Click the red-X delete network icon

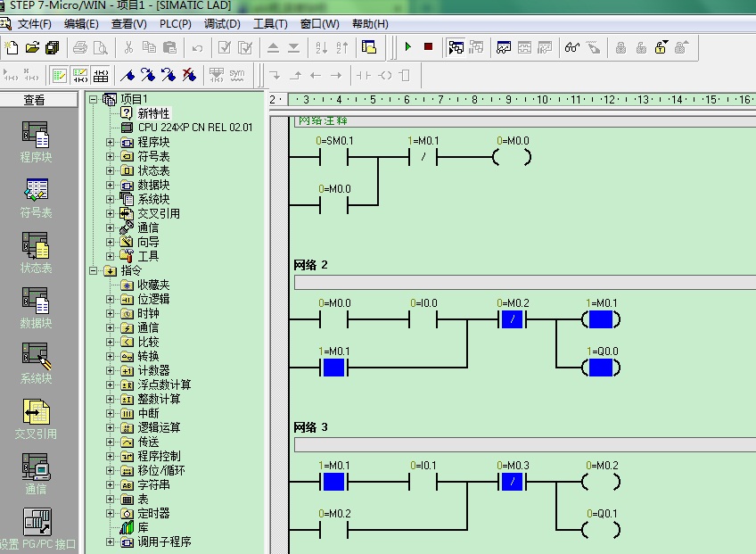coord(189,75)
